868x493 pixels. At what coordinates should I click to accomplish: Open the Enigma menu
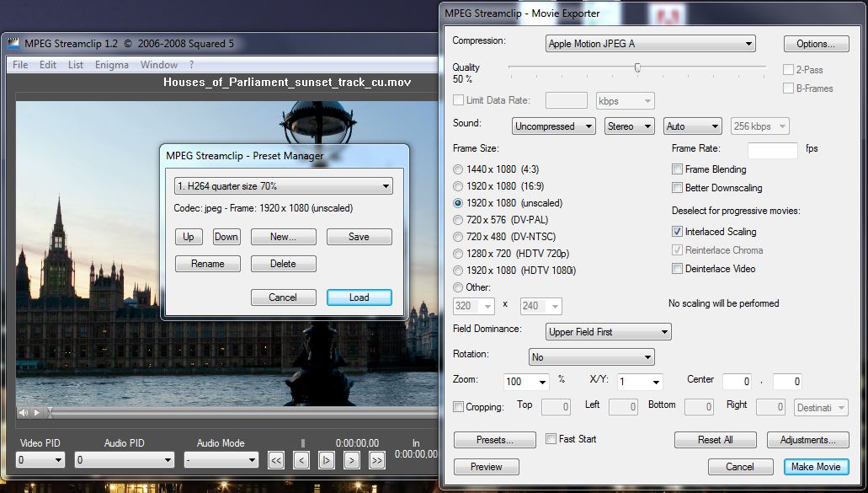tap(112, 65)
